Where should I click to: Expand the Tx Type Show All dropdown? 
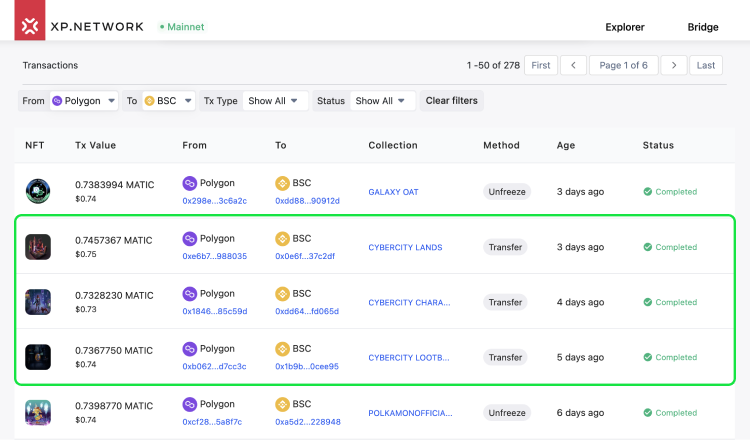click(275, 101)
